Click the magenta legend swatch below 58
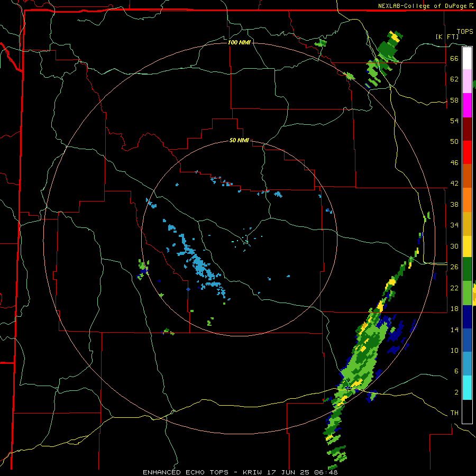The image size is (476, 476). click(x=467, y=105)
